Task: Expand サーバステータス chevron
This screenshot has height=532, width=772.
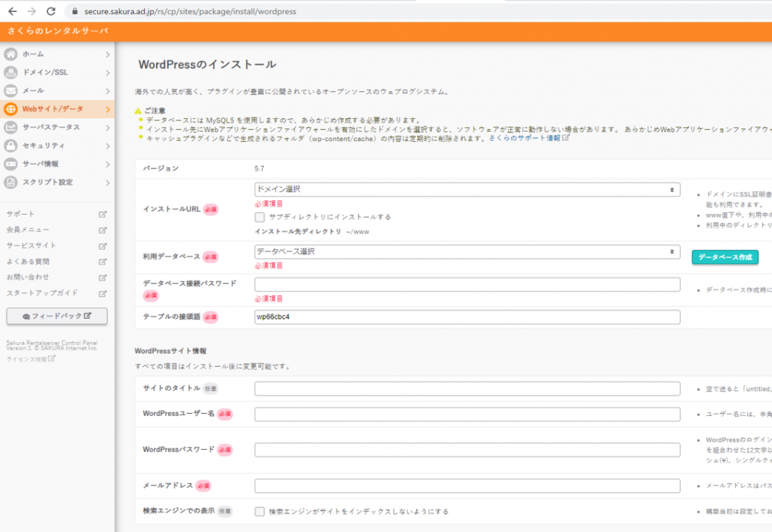Action: click(x=107, y=127)
